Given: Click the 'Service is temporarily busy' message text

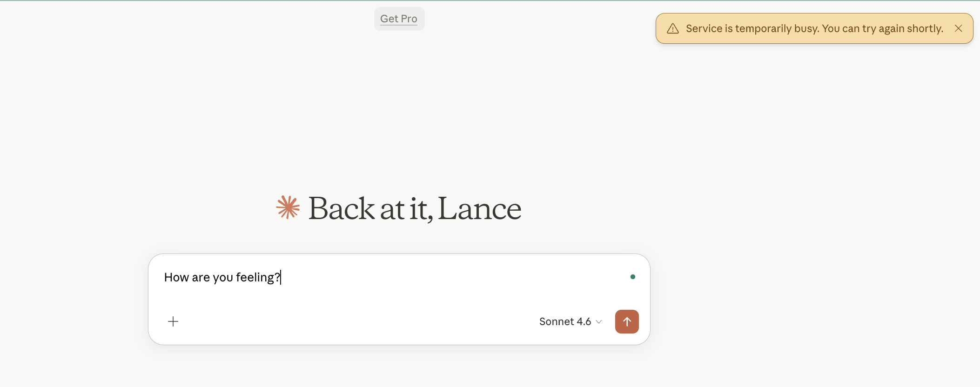Looking at the screenshot, I should click(x=814, y=29).
